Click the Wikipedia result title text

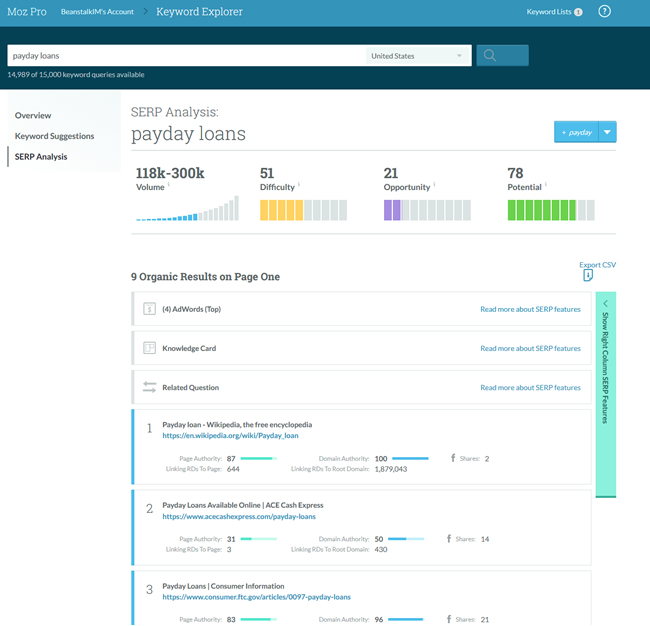[237, 425]
